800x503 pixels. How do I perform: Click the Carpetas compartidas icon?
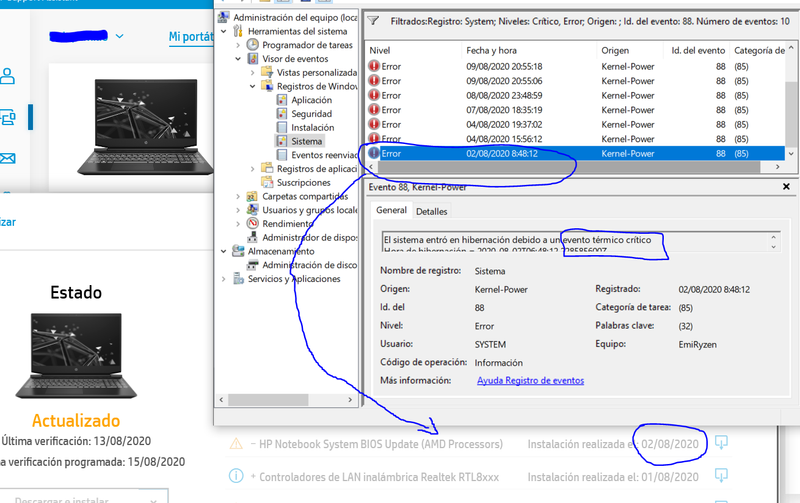click(x=252, y=196)
